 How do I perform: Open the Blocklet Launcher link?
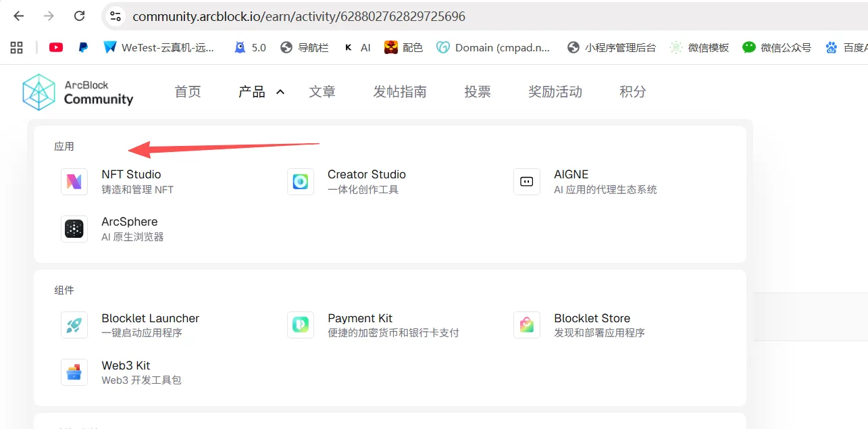[x=151, y=318]
